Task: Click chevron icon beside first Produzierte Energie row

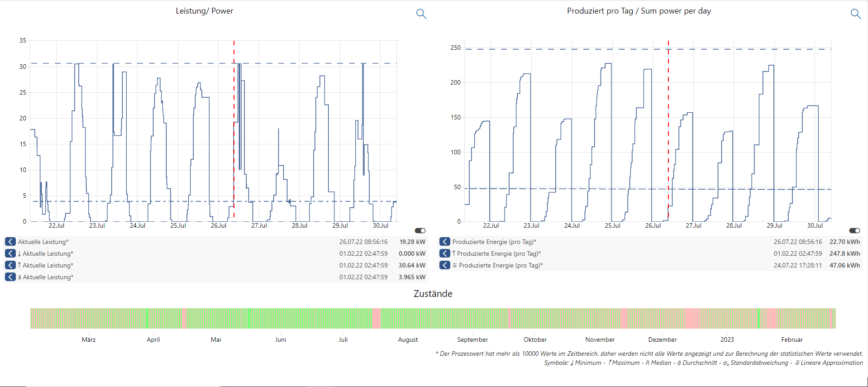Action: pos(444,242)
